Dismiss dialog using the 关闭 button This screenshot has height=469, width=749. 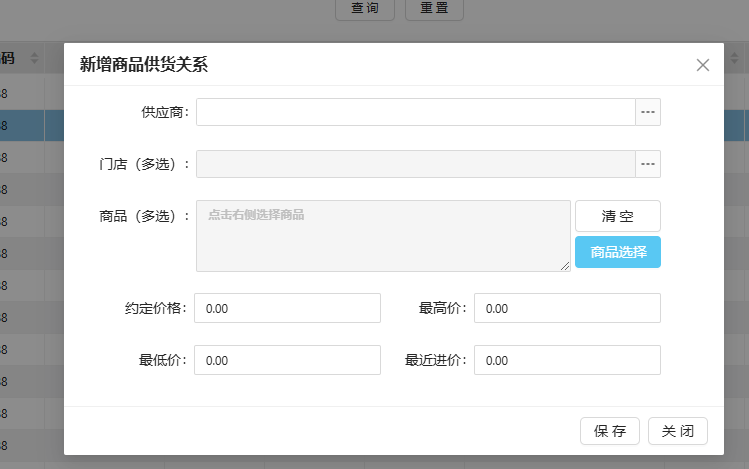coord(678,431)
